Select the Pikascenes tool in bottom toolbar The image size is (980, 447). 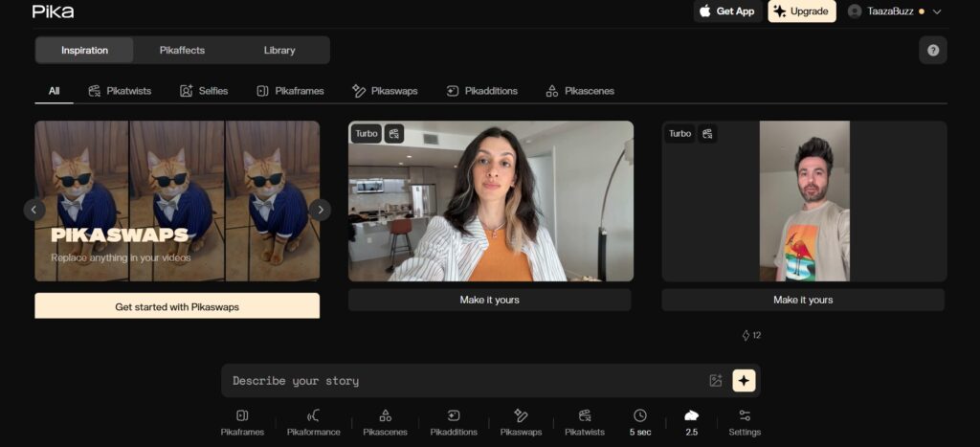(x=385, y=423)
